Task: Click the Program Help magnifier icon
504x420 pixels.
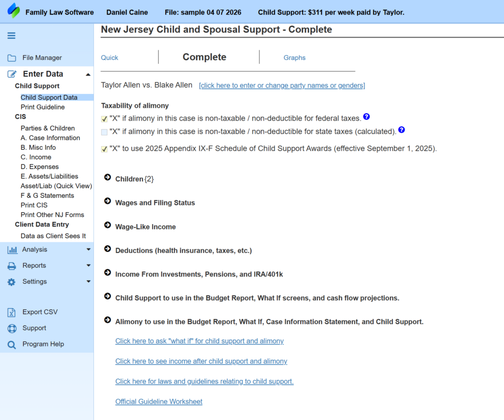Action: coord(12,345)
